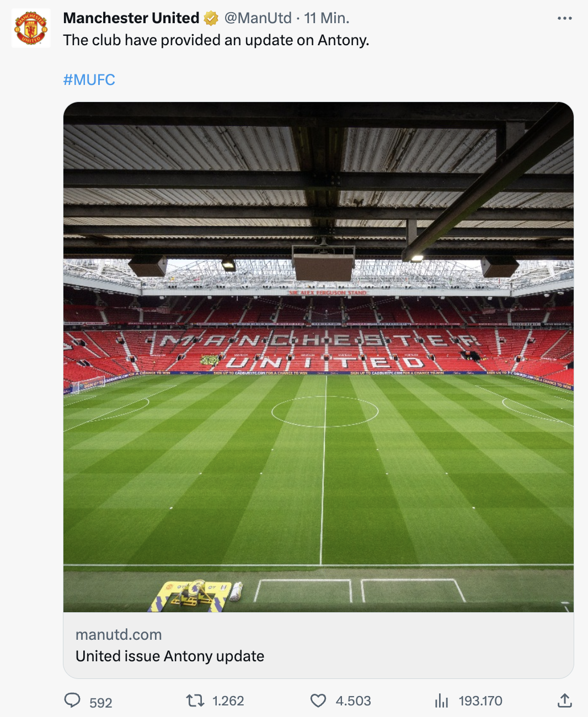
Task: Click the reply speech bubble icon
Action: [x=72, y=700]
